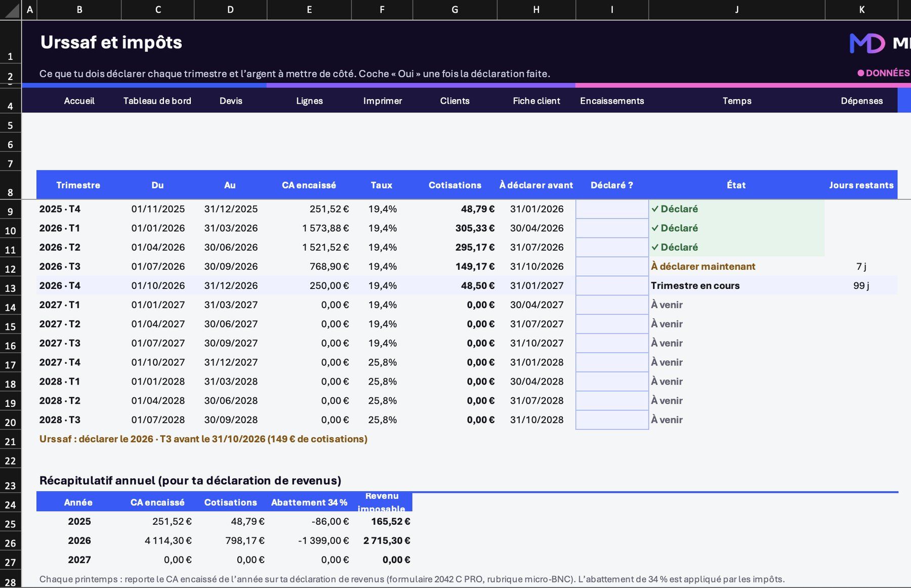Click the "Trimestre" table header
The image size is (911, 588).
click(x=78, y=185)
